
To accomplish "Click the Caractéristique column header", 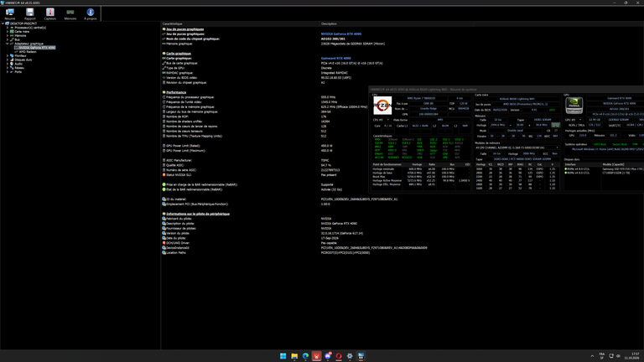I will click(173, 23).
